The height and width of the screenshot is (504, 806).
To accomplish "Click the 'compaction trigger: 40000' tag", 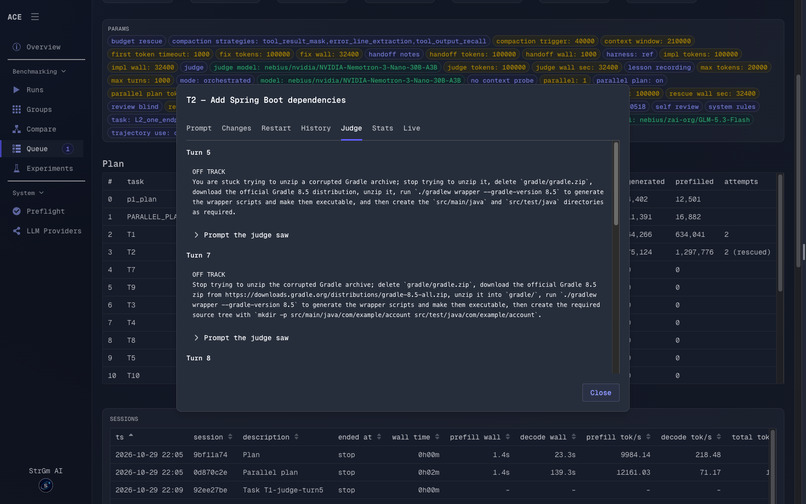I will pyautogui.click(x=545, y=41).
